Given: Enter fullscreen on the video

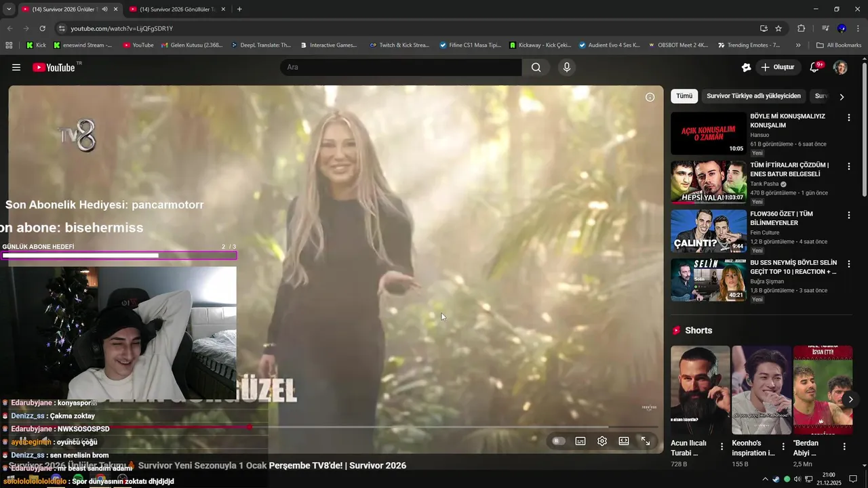Looking at the screenshot, I should 646,441.
